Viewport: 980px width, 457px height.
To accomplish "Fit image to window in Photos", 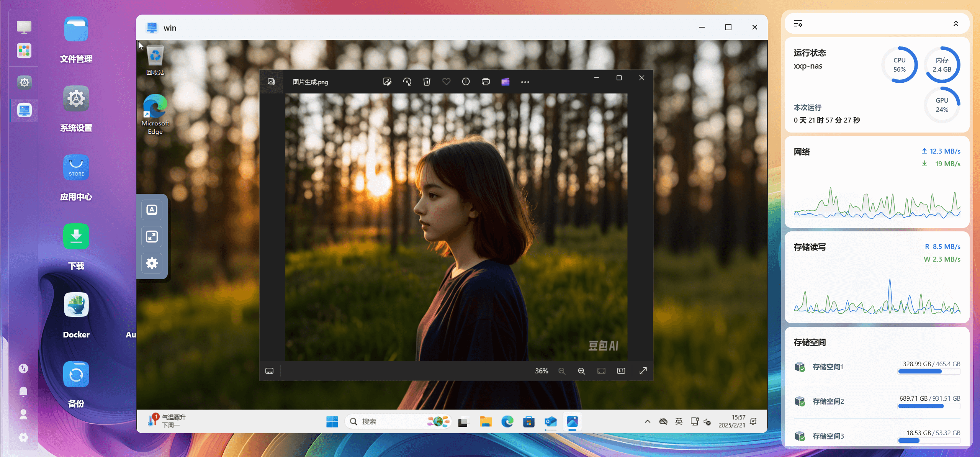I will click(601, 371).
